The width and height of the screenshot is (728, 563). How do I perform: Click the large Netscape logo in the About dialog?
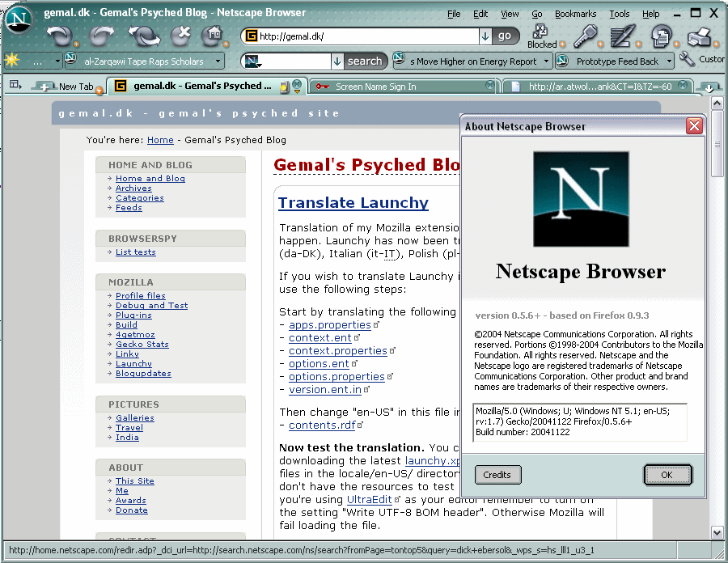point(581,199)
